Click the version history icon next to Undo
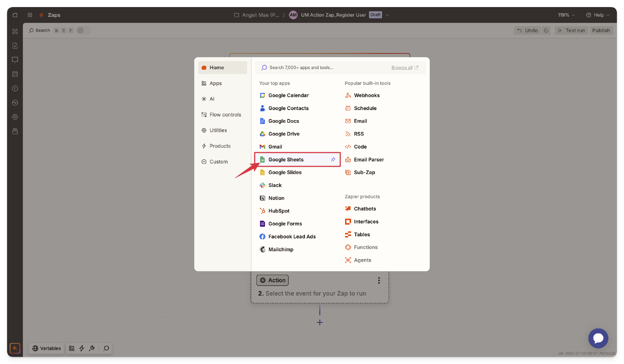 tap(546, 30)
